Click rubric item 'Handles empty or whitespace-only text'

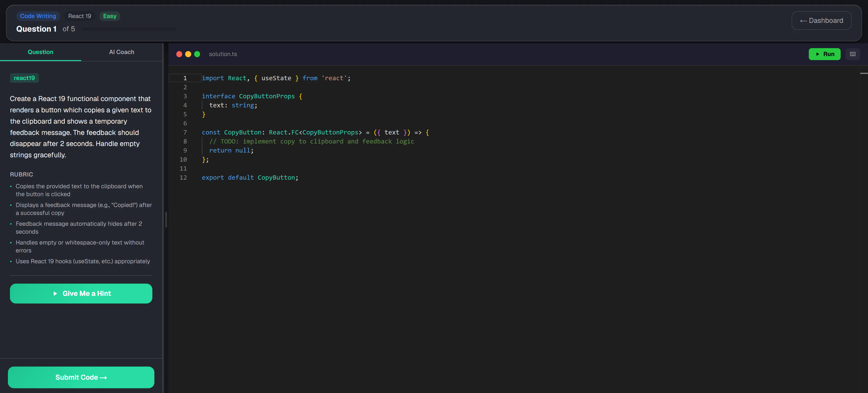(80, 247)
